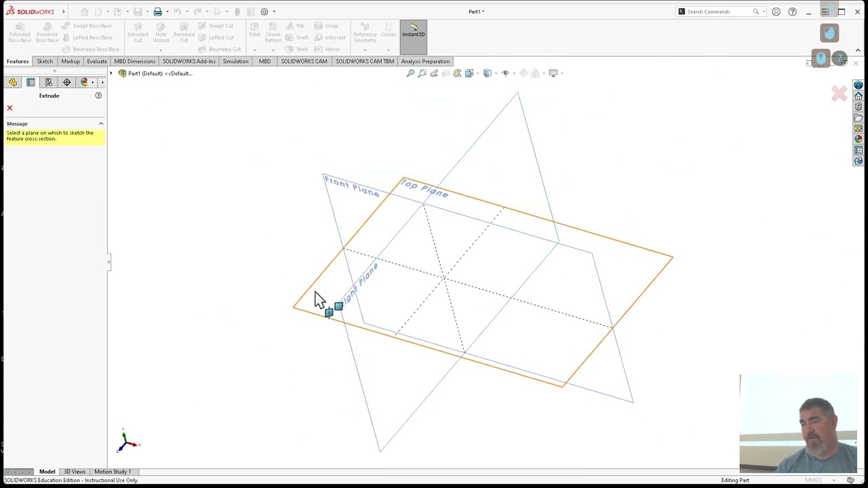Open the Markup ribbon tab
This screenshot has height=488, width=868.
click(x=71, y=61)
